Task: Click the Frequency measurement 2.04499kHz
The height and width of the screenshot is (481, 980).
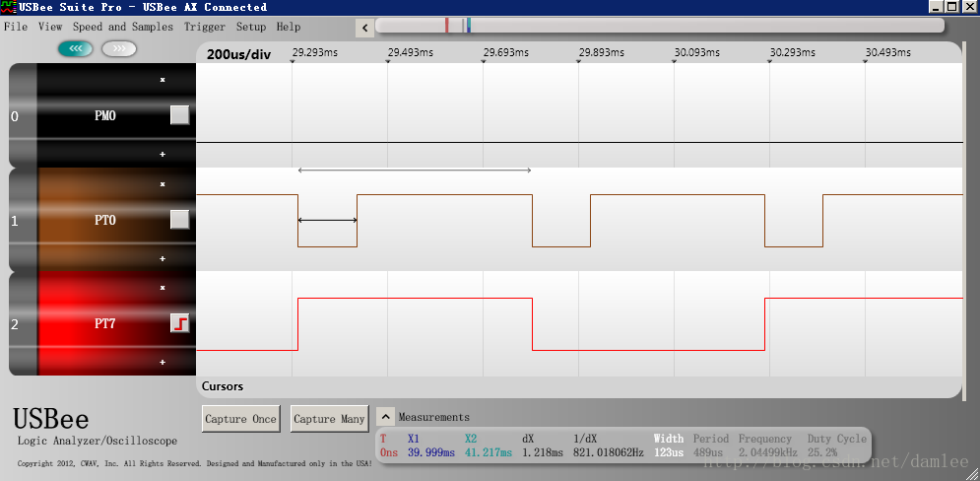Action: tap(768, 452)
